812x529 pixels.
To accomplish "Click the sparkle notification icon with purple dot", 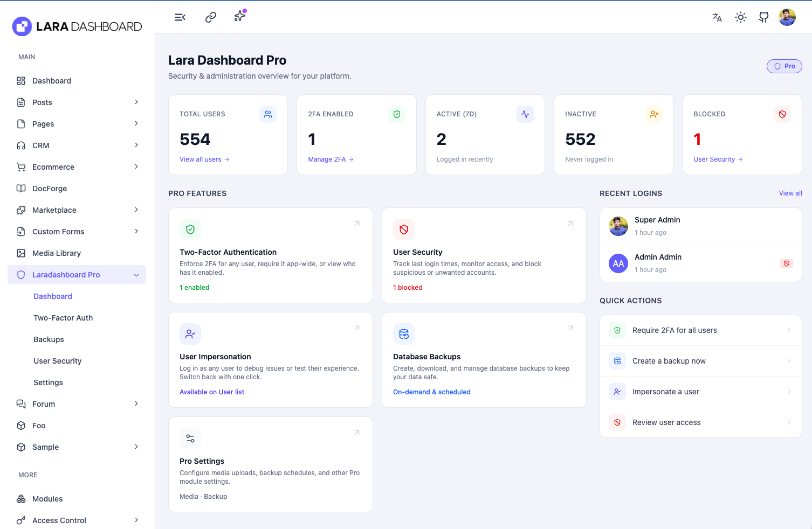I will (x=239, y=17).
